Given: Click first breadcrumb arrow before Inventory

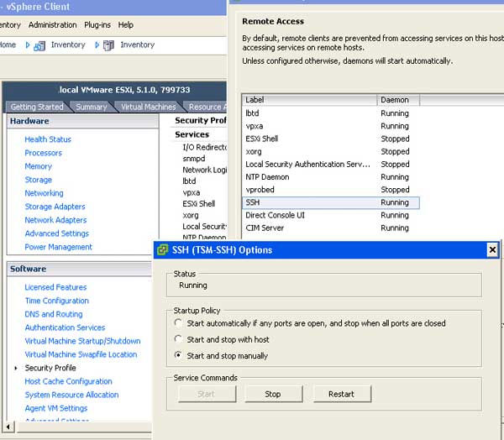Looking at the screenshot, I should click(x=28, y=45).
